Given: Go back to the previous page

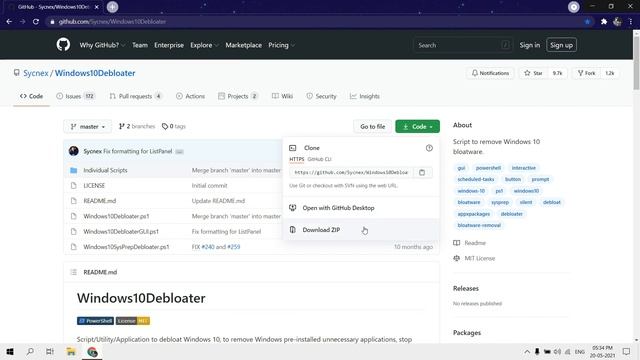Looking at the screenshot, I should pos(9,22).
